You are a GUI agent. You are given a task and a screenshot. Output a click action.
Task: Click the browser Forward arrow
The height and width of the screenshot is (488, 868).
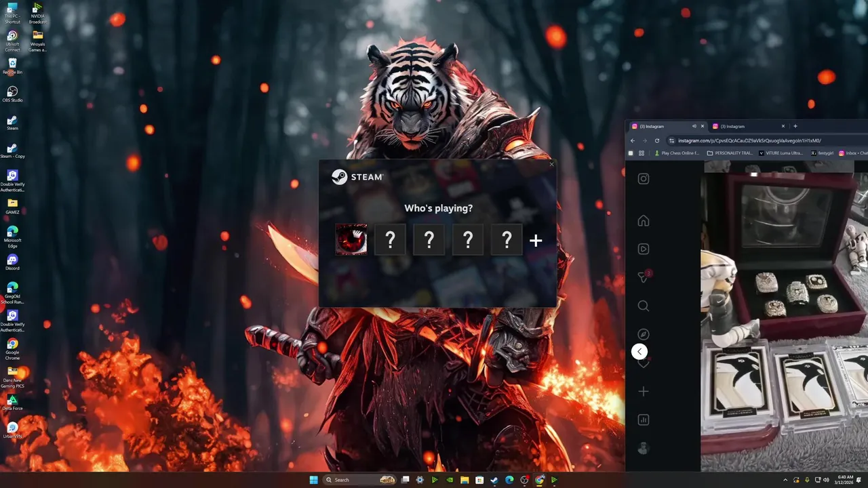pyautogui.click(x=645, y=140)
